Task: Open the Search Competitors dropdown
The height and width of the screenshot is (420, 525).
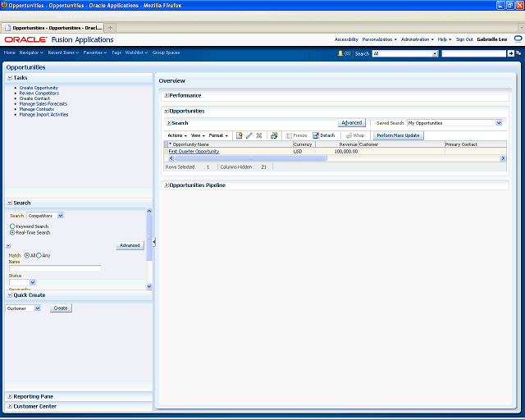Action: click(x=61, y=216)
